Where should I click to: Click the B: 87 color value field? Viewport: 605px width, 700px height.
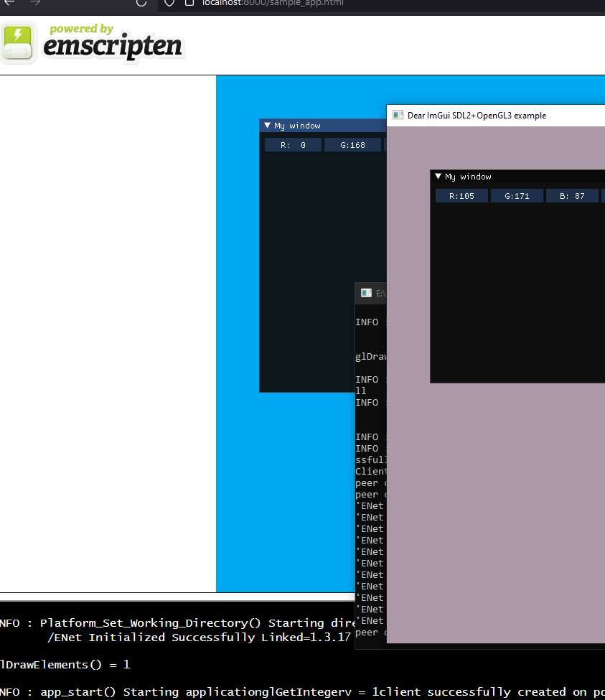[x=572, y=195]
